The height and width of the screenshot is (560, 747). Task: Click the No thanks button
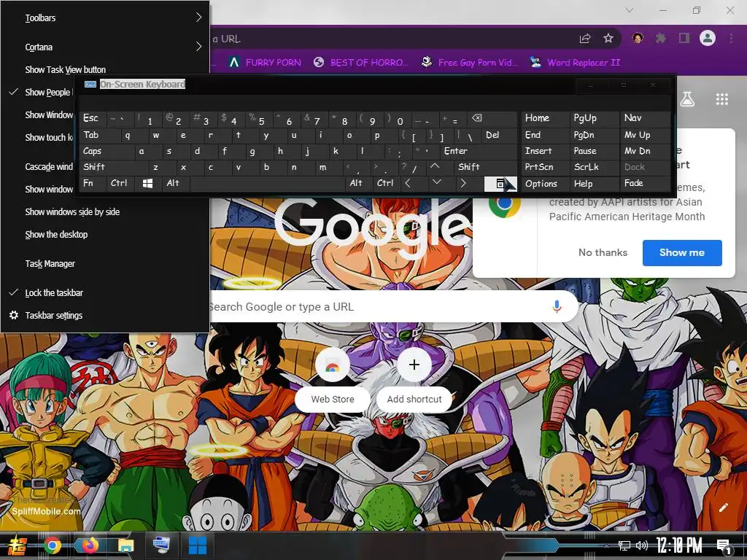pyautogui.click(x=603, y=253)
